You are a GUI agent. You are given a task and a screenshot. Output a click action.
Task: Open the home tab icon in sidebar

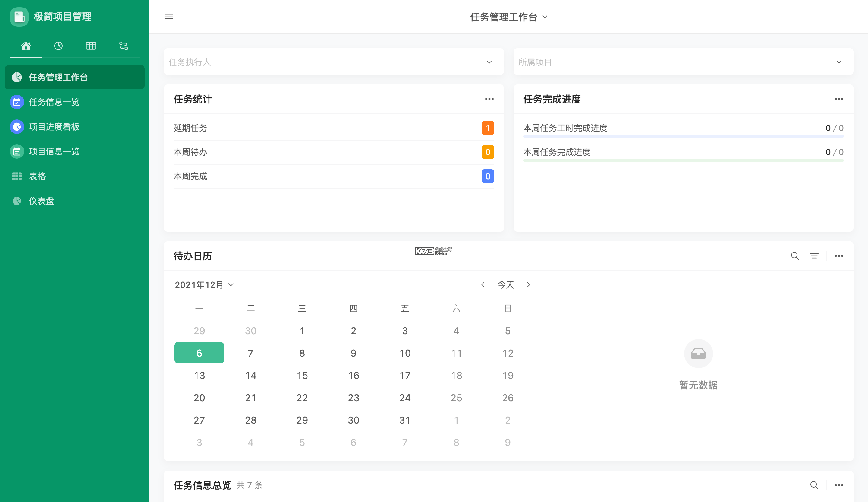(x=26, y=46)
